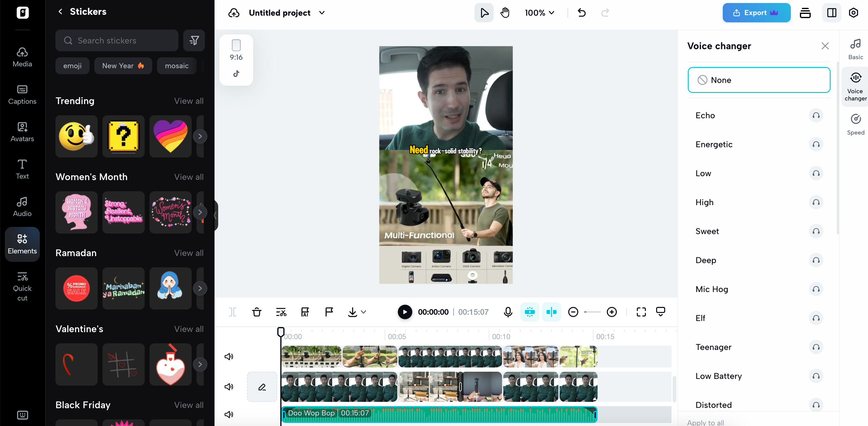The image size is (868, 426).
Task: Click the fullscreen preview icon
Action: (641, 312)
